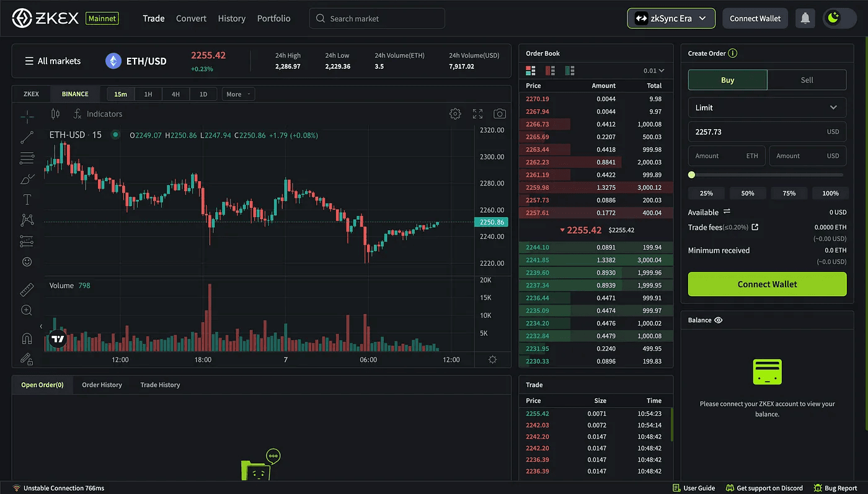Set order amount to 25%
Screen dimensions: 868x494
point(706,193)
